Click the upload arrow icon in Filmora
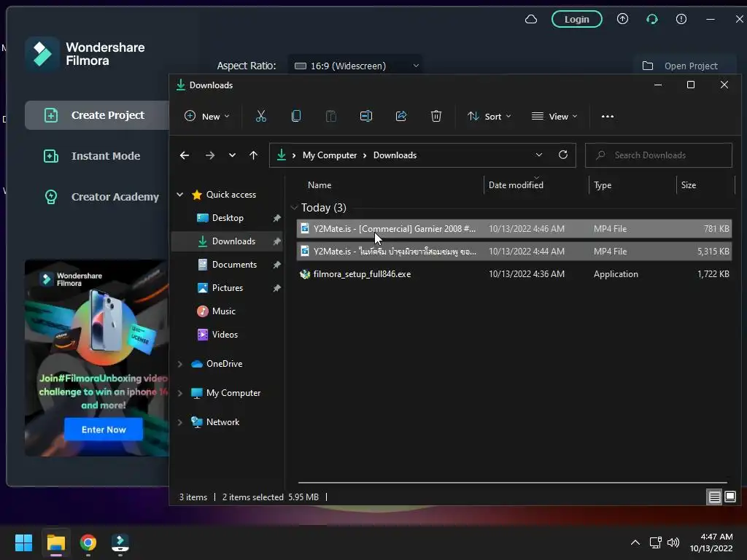 (623, 19)
